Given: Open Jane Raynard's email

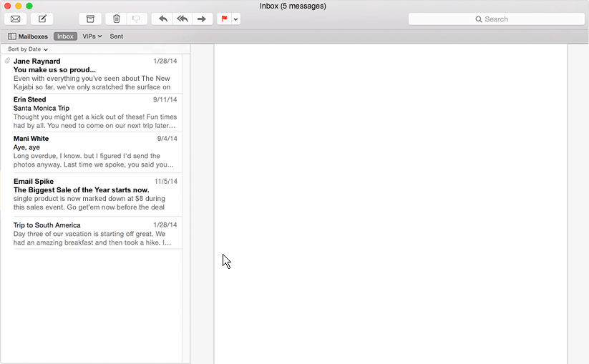Looking at the screenshot, I should [92, 74].
